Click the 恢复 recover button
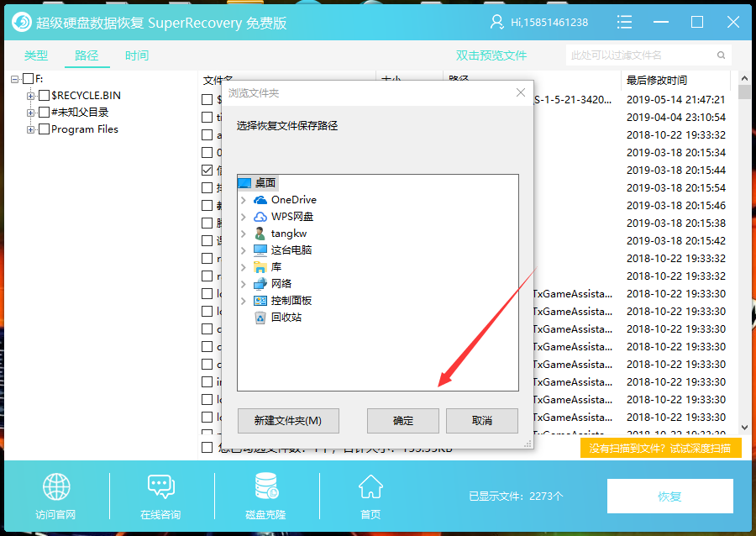 [x=670, y=496]
